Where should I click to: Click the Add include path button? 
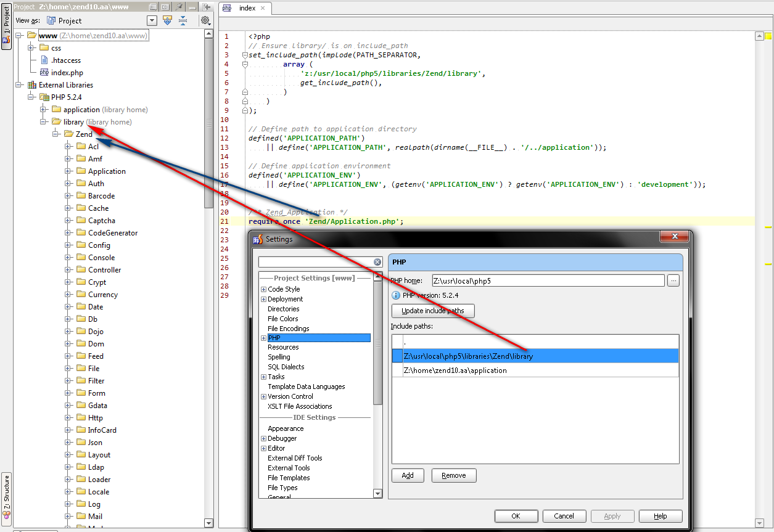[x=408, y=475]
